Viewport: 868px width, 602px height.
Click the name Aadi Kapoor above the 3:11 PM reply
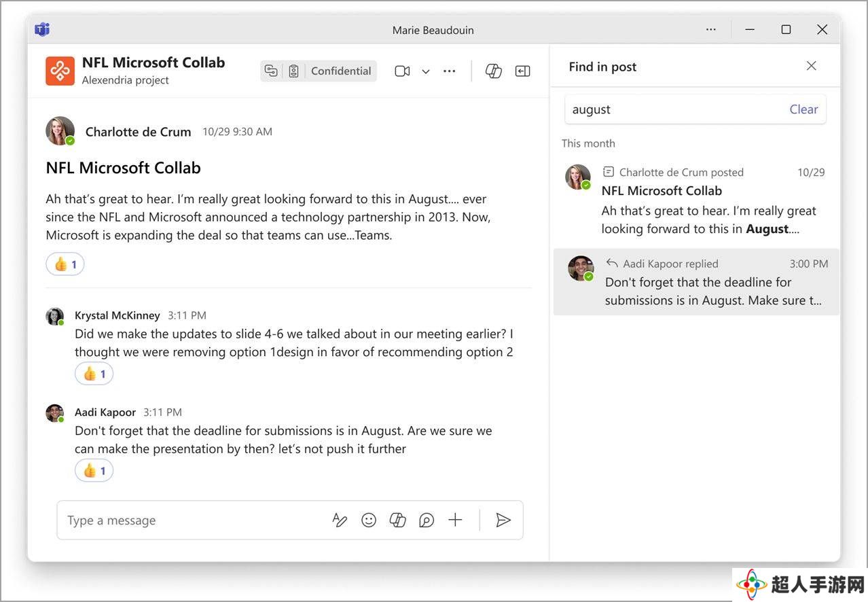(x=105, y=412)
